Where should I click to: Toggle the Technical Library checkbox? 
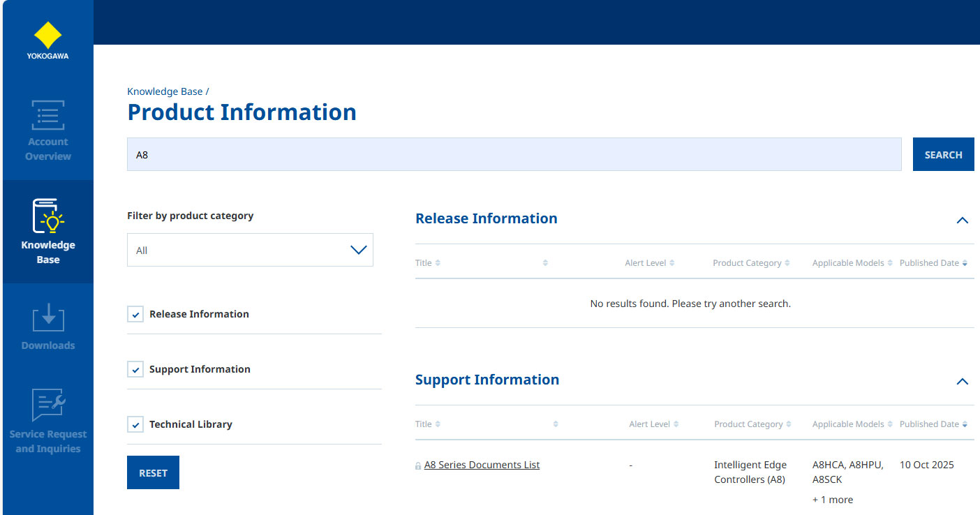(x=135, y=424)
